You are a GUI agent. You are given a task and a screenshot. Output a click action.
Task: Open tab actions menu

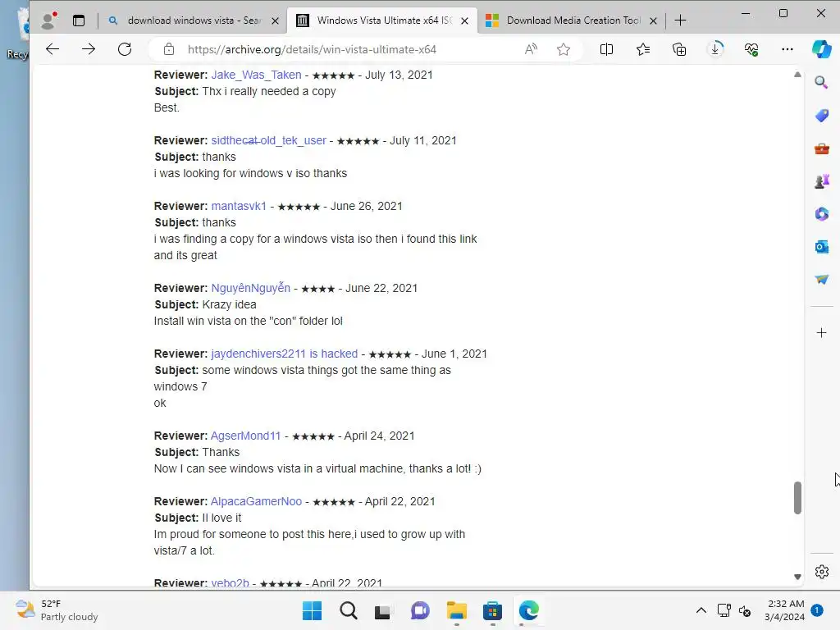79,21
